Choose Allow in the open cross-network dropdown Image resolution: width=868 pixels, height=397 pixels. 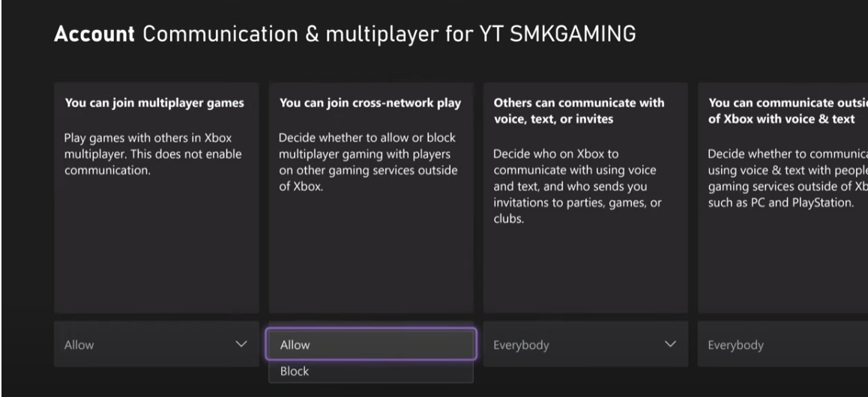click(x=370, y=345)
